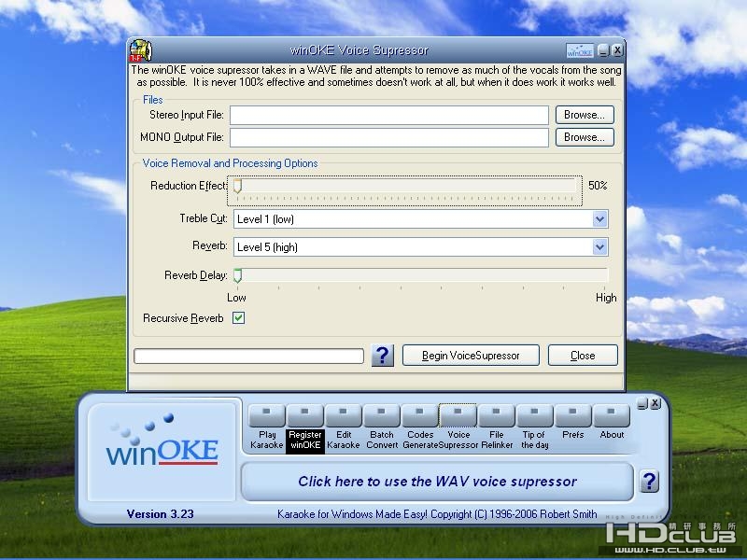
Task: Open Play Karaoke from the winOKE toolbar
Action: tap(267, 415)
